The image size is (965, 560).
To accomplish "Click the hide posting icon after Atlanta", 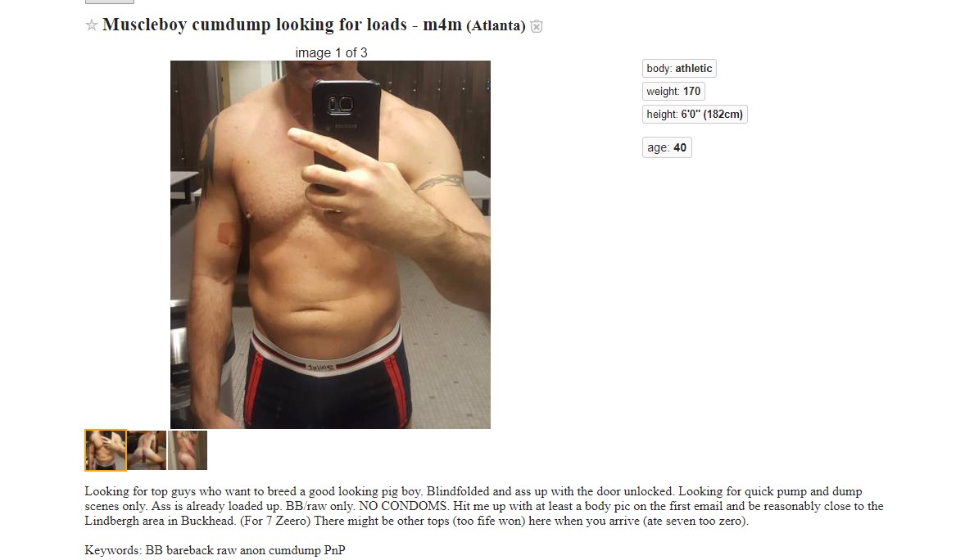I will coord(537,26).
